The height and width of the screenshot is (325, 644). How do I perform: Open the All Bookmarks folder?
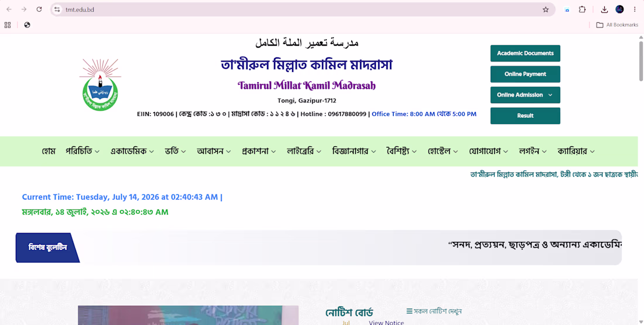617,25
